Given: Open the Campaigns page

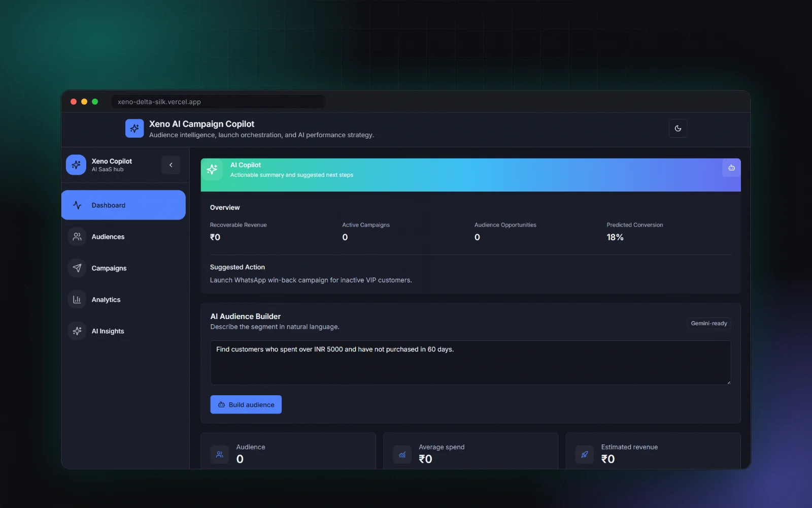Looking at the screenshot, I should (123, 268).
